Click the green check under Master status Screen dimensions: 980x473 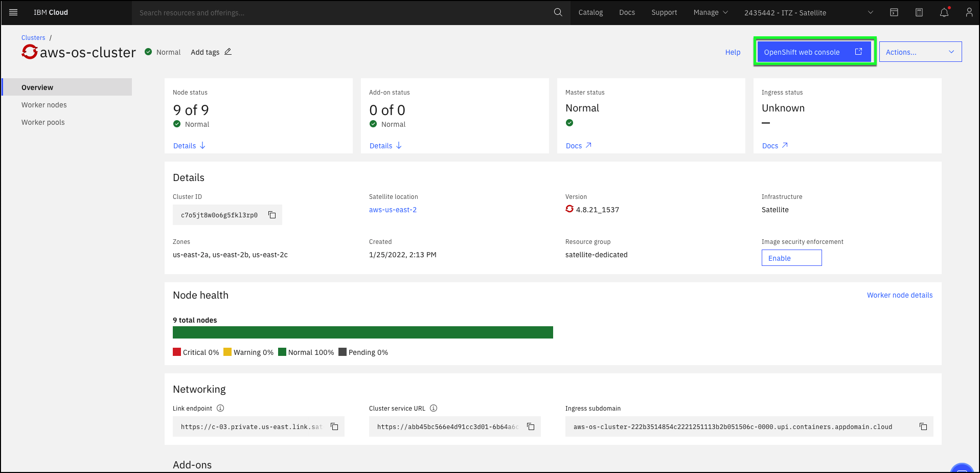click(569, 123)
